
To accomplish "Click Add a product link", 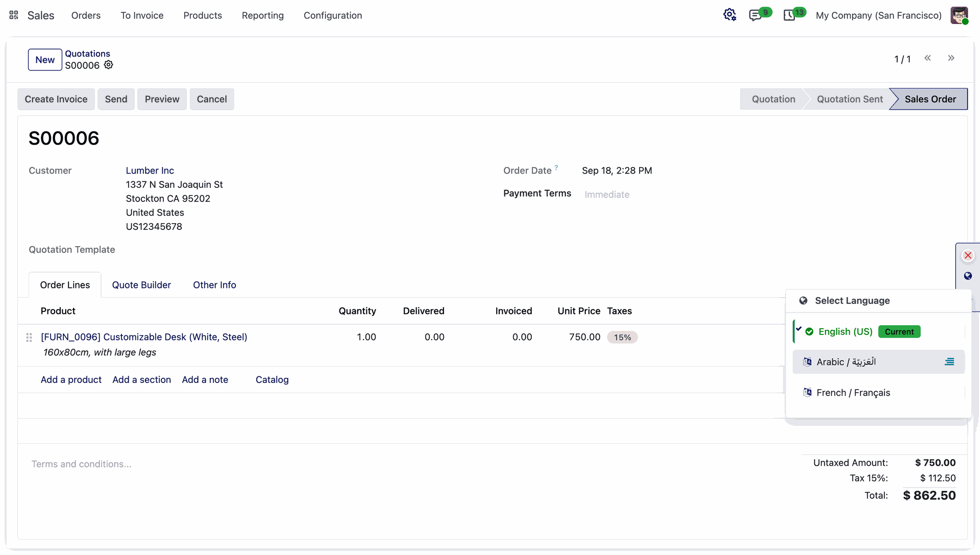I will (71, 380).
